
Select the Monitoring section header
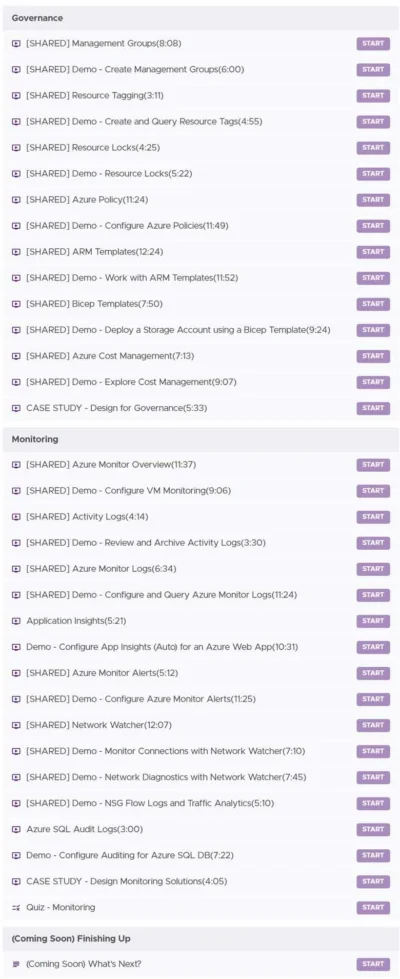click(x=200, y=440)
